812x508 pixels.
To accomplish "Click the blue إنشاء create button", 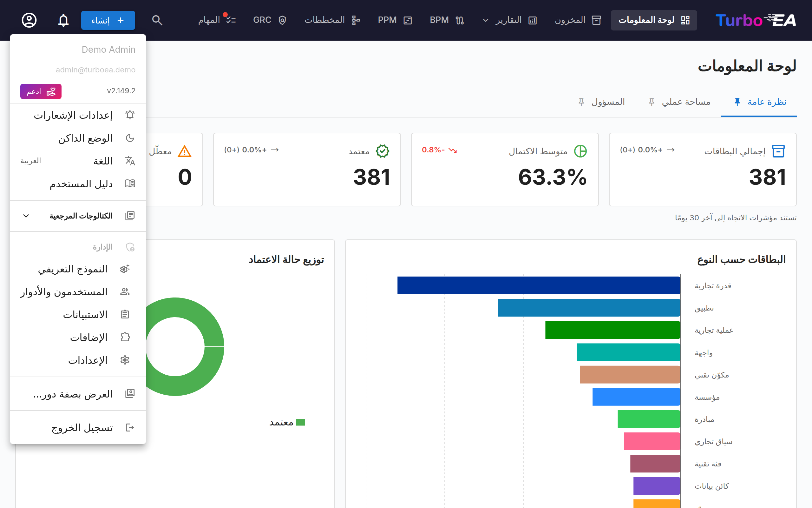I will [x=108, y=20].
